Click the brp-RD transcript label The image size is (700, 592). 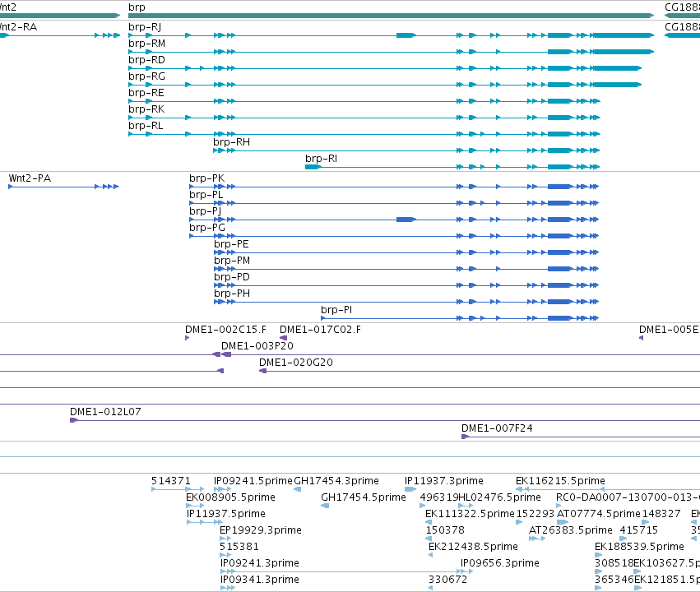[x=146, y=60]
